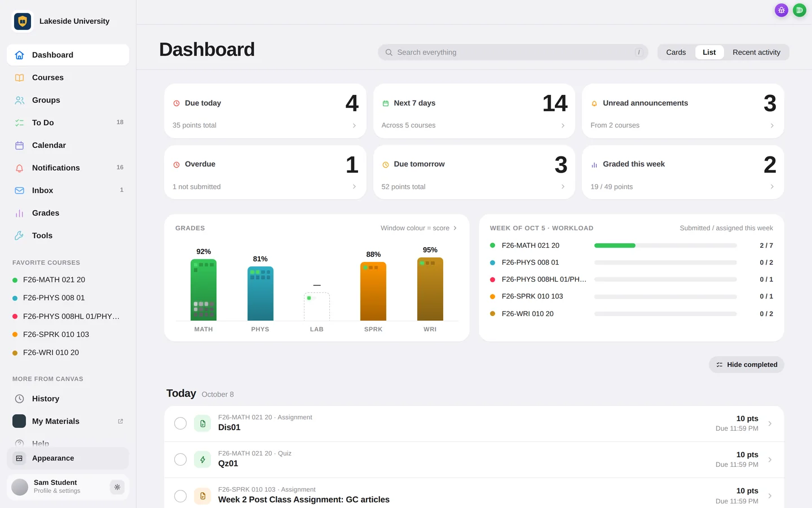Open favorite course F26-WRI 010 20
812x508 pixels.
click(x=68, y=352)
